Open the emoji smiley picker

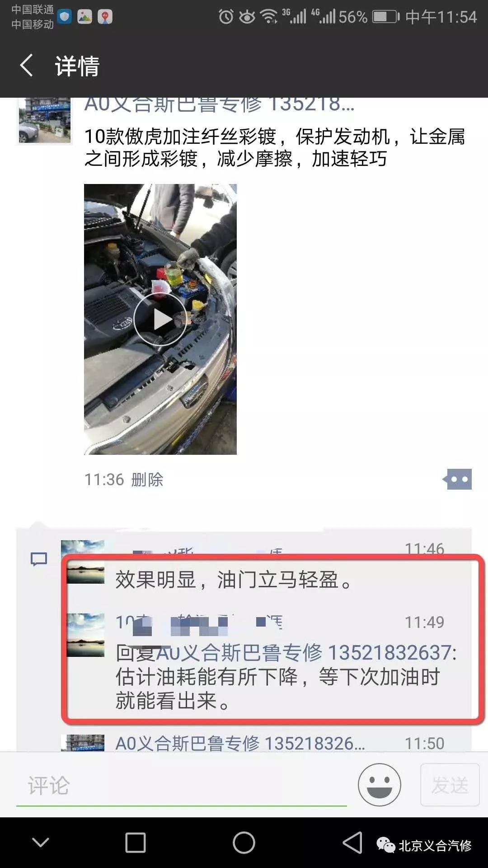[x=380, y=785]
